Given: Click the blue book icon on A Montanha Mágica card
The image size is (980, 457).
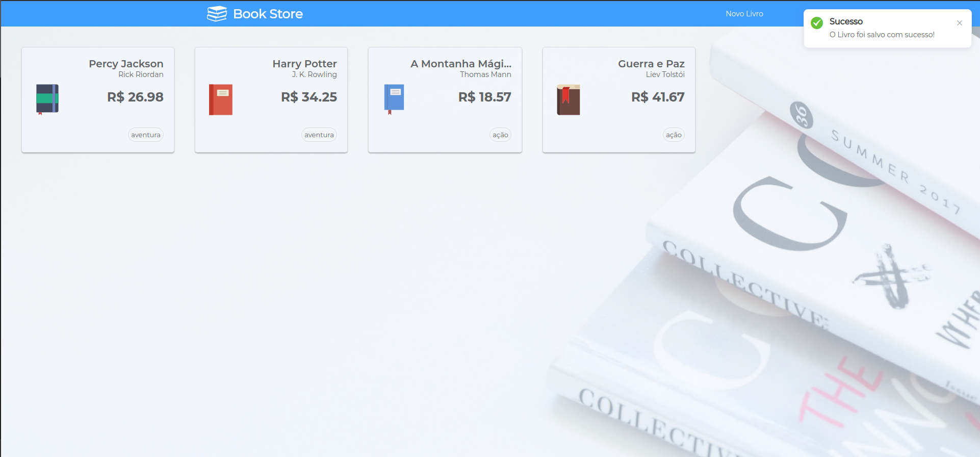Looking at the screenshot, I should (394, 99).
